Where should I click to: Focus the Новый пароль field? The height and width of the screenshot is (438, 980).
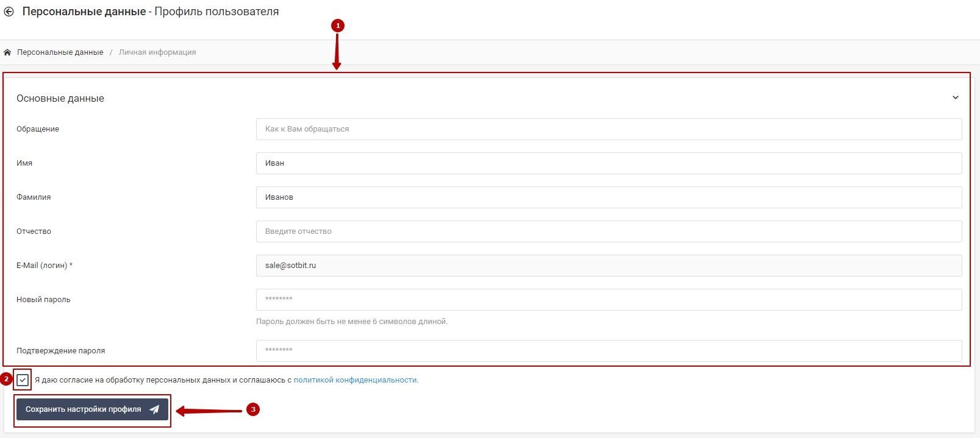(x=609, y=300)
